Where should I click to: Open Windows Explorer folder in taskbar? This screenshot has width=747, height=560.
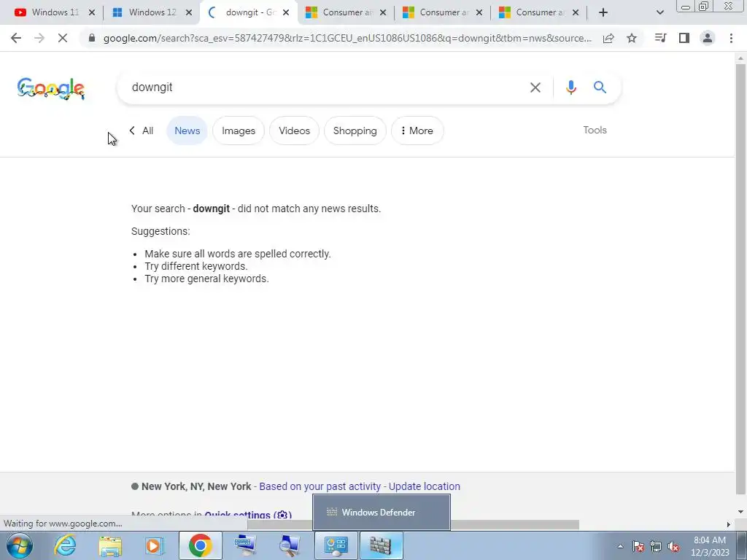[110, 545]
